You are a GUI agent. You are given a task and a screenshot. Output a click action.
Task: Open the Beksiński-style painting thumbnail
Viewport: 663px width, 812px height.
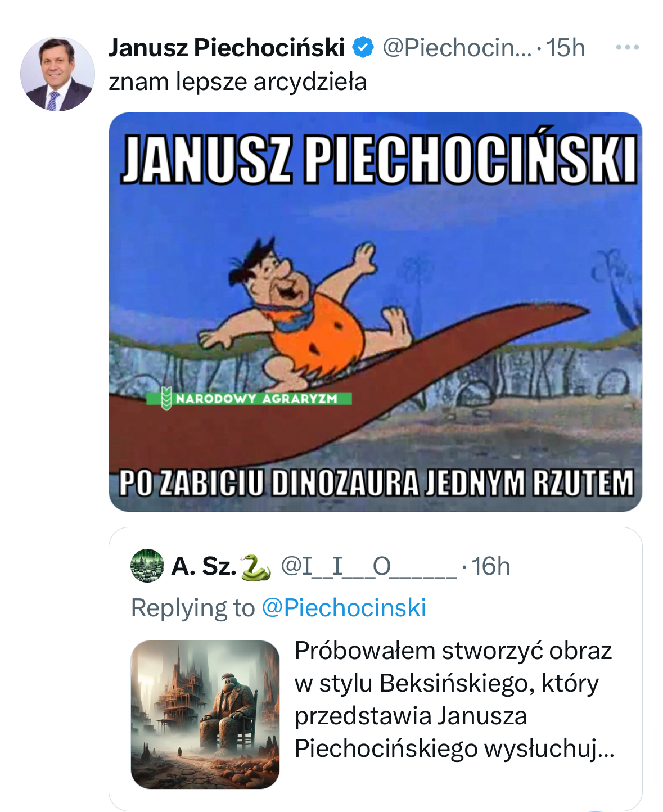205,714
